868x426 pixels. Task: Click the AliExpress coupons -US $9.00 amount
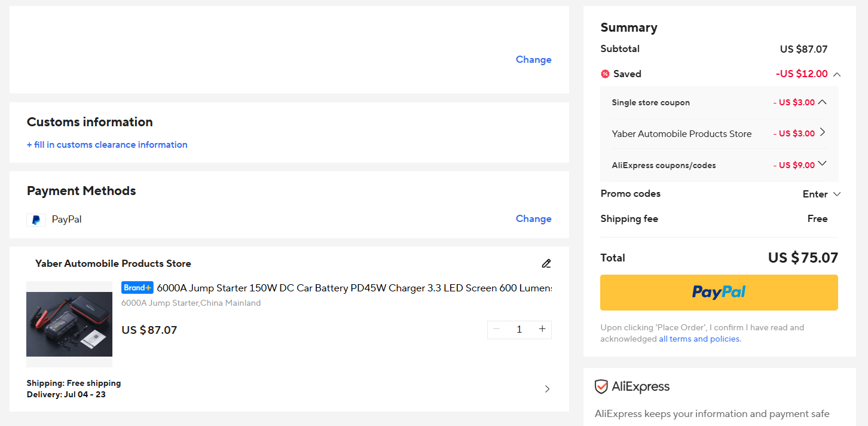coord(794,165)
